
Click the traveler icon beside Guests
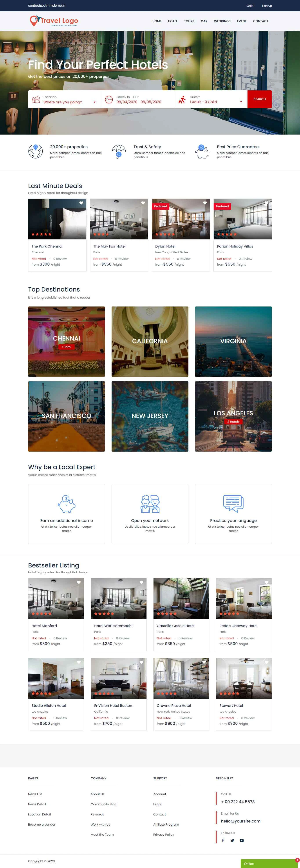click(x=182, y=99)
